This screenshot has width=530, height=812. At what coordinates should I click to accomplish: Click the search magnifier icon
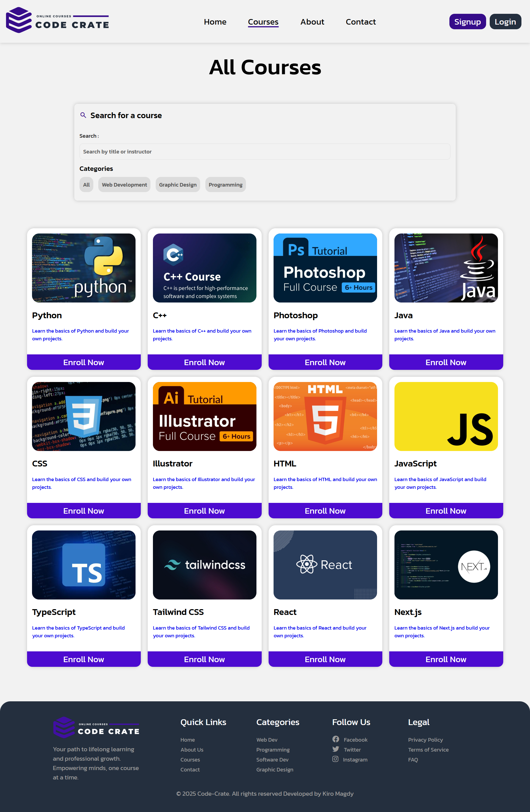(84, 115)
